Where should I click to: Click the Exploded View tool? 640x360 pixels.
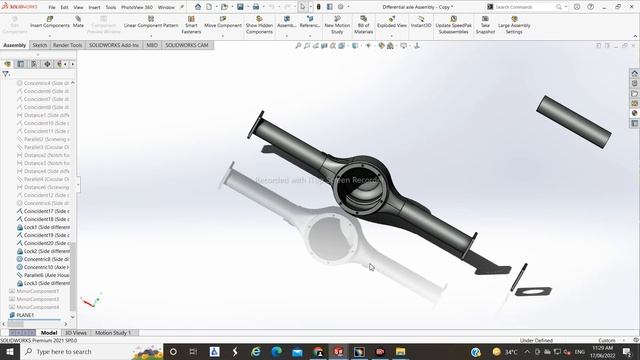point(392,22)
